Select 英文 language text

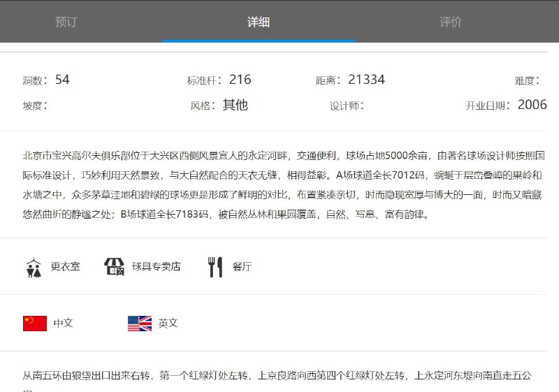[168, 324]
